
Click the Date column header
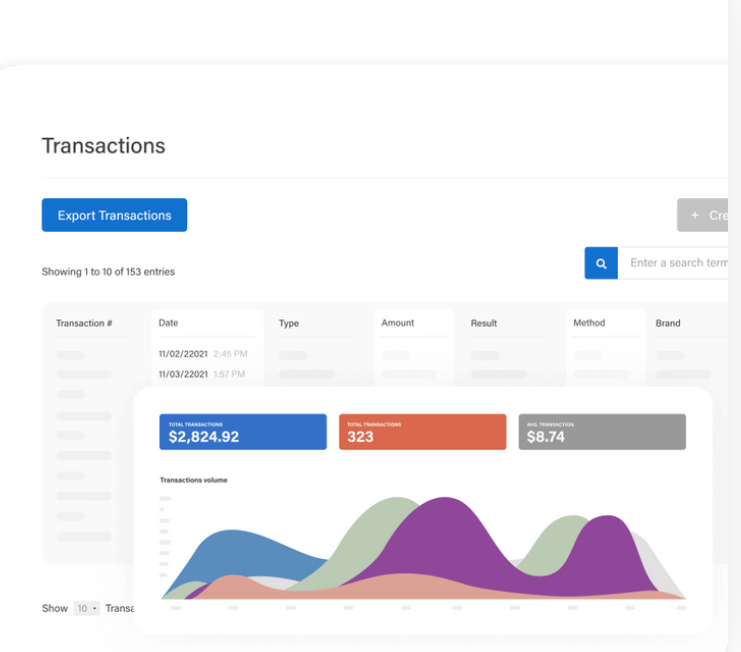(168, 323)
